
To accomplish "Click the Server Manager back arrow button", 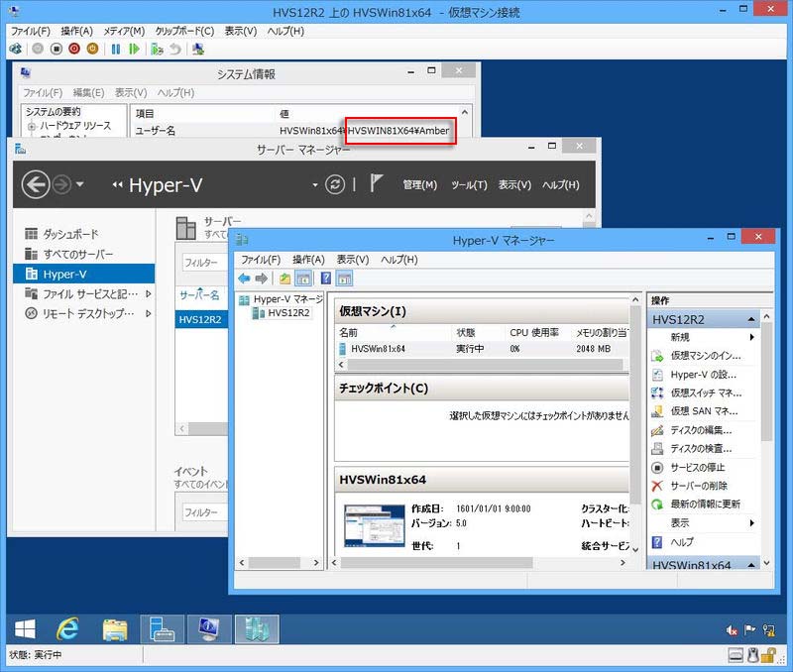I will tap(36, 184).
